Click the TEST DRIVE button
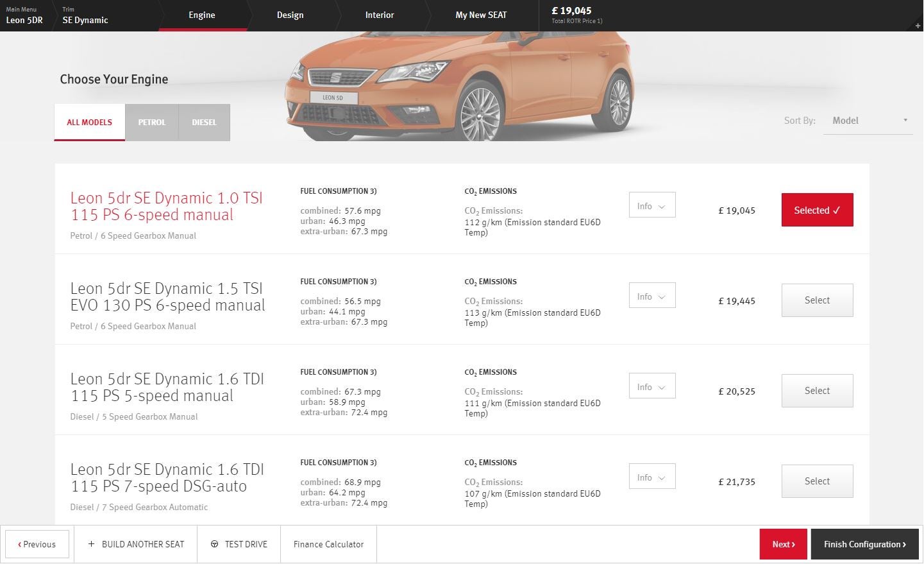Image resolution: width=924 pixels, height=564 pixels. click(x=239, y=544)
